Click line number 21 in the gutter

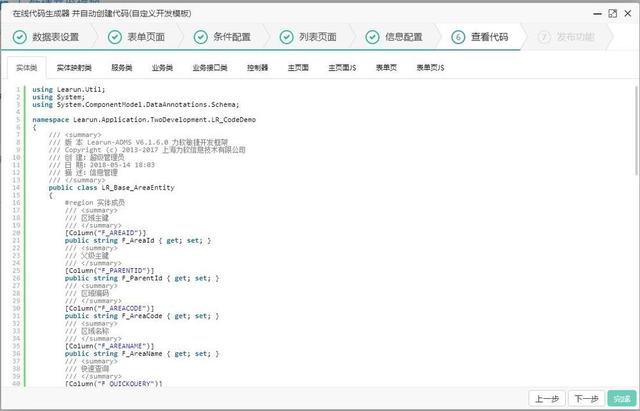16,241
